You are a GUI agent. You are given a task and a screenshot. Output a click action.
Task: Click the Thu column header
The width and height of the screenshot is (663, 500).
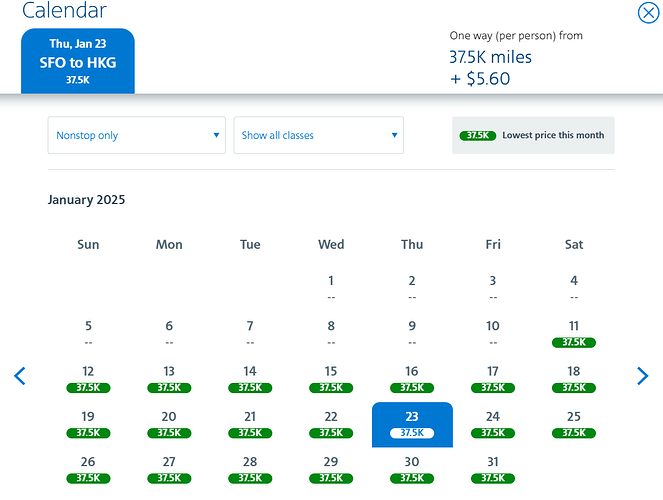coord(412,244)
